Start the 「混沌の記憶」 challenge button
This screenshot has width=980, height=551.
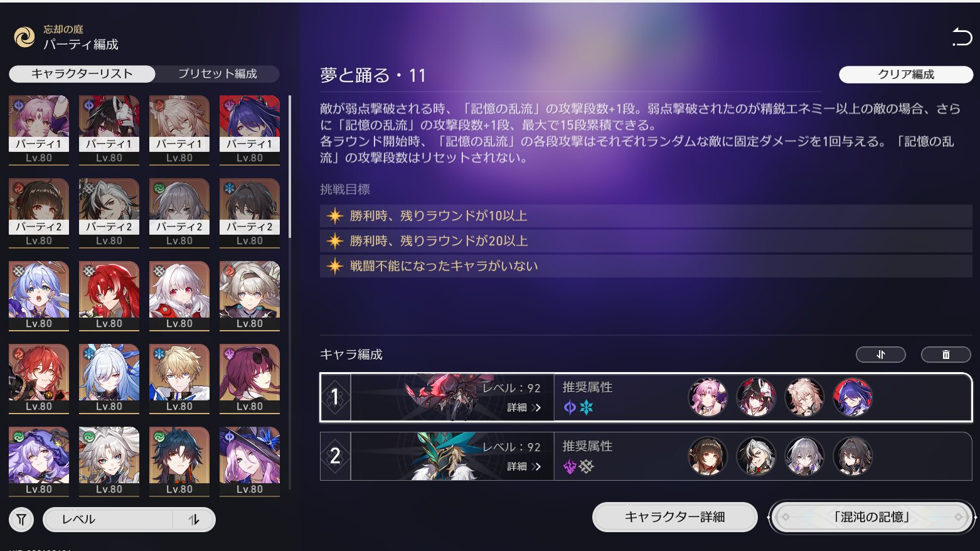(x=872, y=517)
